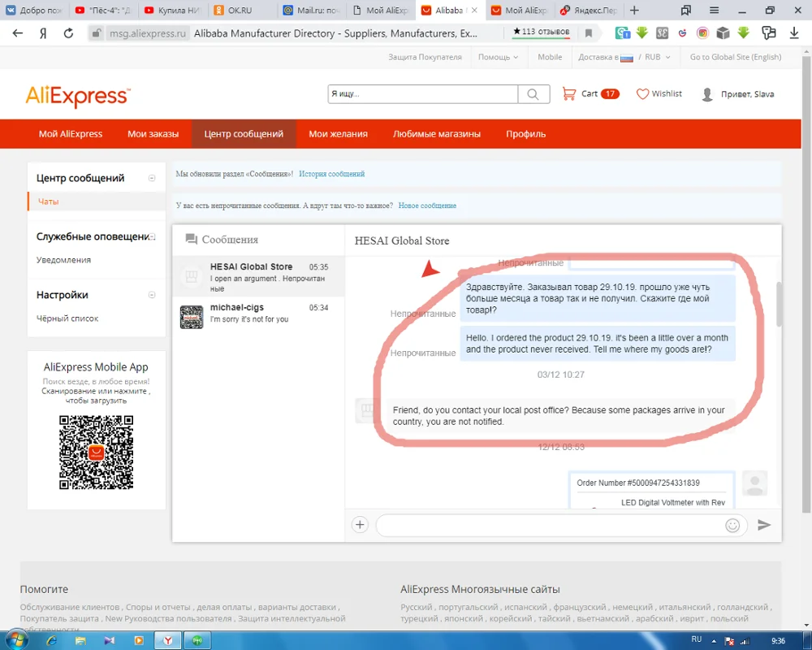Click the RU language indicator in the tray
The image size is (812, 650).
tap(697, 639)
